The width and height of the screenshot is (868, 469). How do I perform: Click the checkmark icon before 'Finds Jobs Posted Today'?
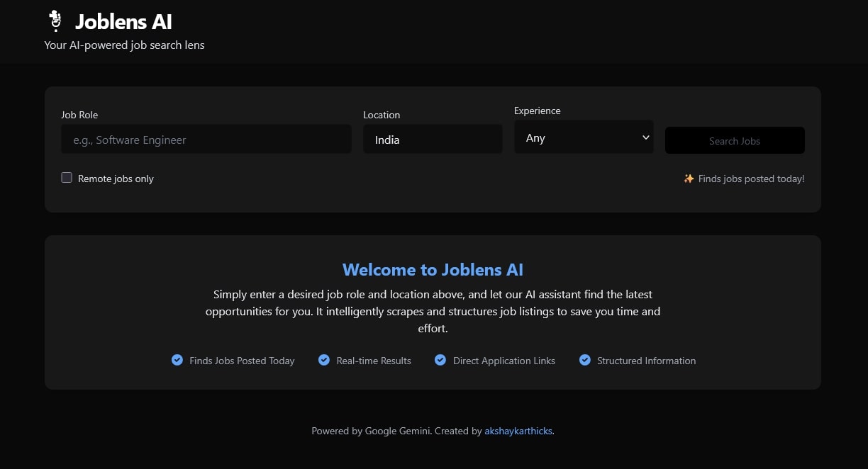pos(177,360)
